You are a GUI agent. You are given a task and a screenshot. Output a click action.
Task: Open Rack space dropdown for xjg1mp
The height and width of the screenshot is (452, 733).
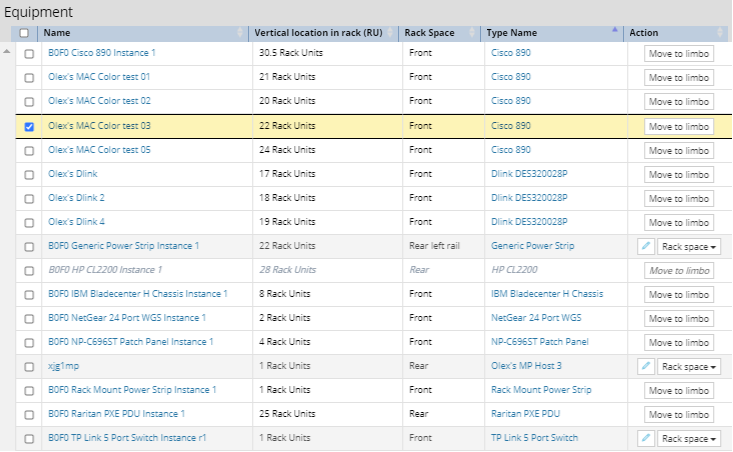pyautogui.click(x=689, y=367)
